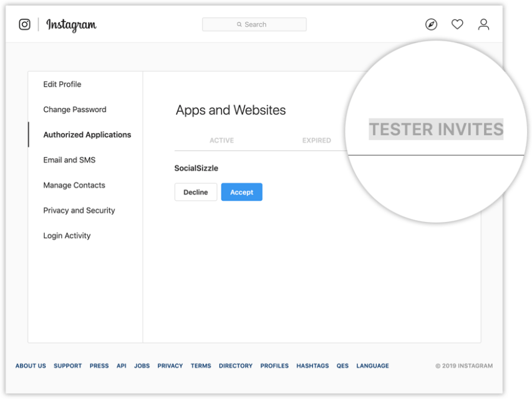Open Explore using the compass icon
This screenshot has width=532, height=399.
tap(431, 24)
